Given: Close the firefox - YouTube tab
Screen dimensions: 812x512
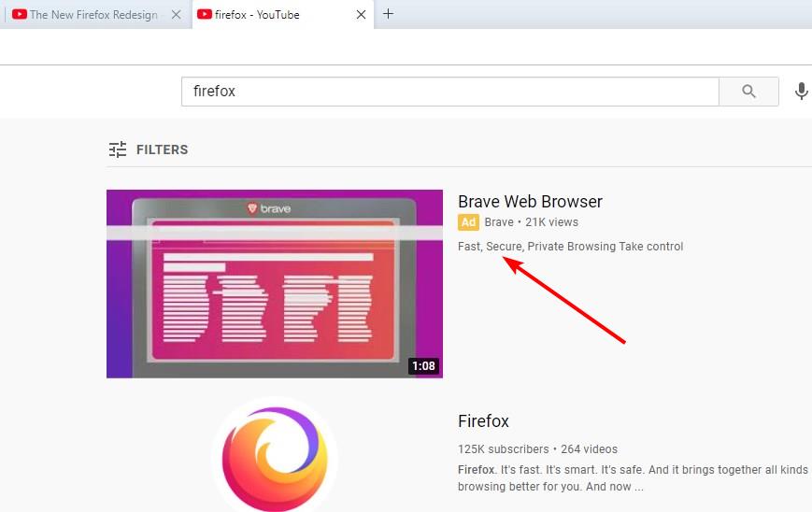Looking at the screenshot, I should pos(361,15).
